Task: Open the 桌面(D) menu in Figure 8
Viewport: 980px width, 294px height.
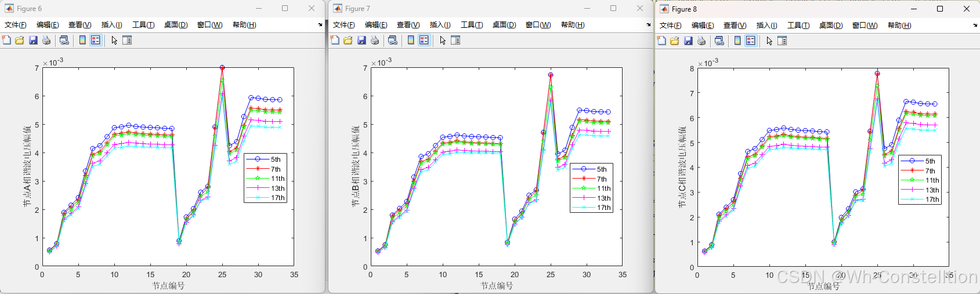Action: pos(831,26)
